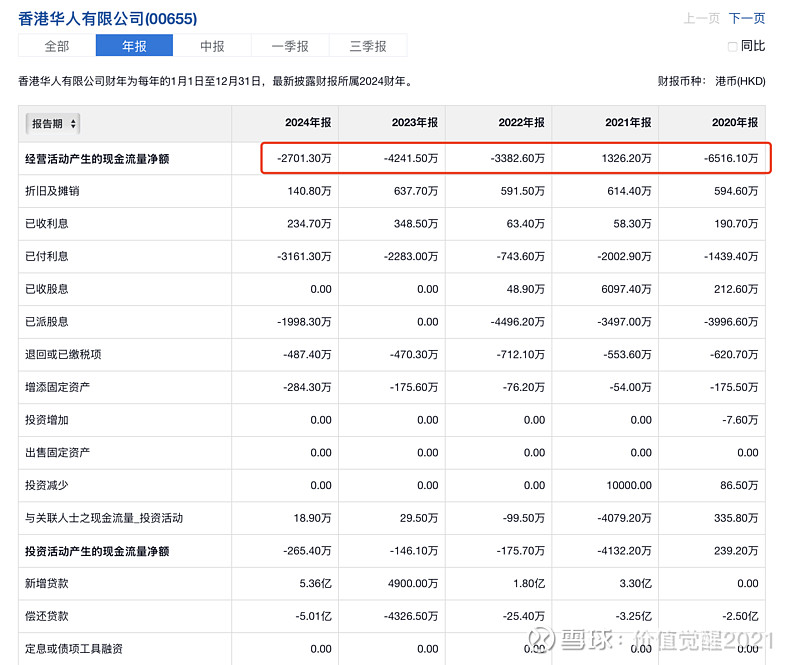Click row label 退回或已缴税项
The height and width of the screenshot is (665, 800).
(x=63, y=354)
